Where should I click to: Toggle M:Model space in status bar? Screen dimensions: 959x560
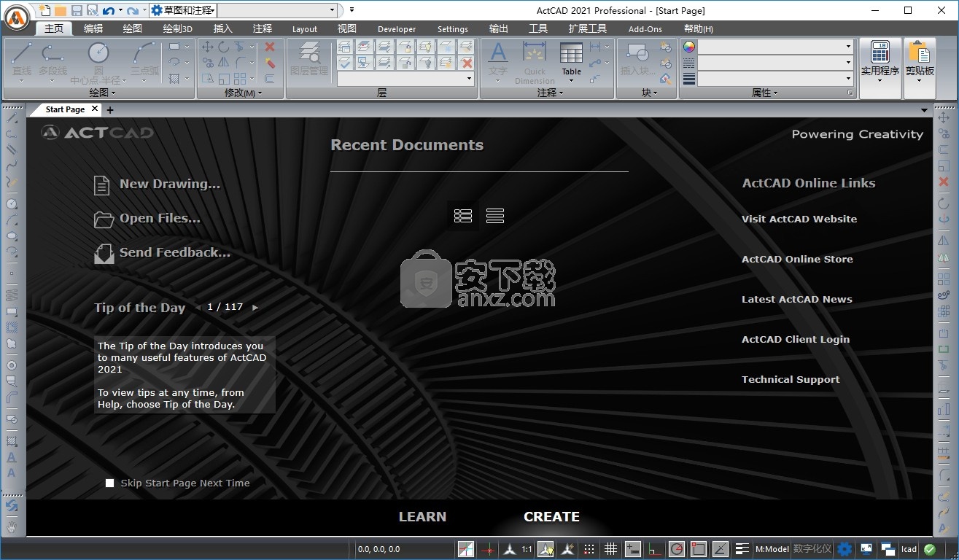tap(772, 549)
